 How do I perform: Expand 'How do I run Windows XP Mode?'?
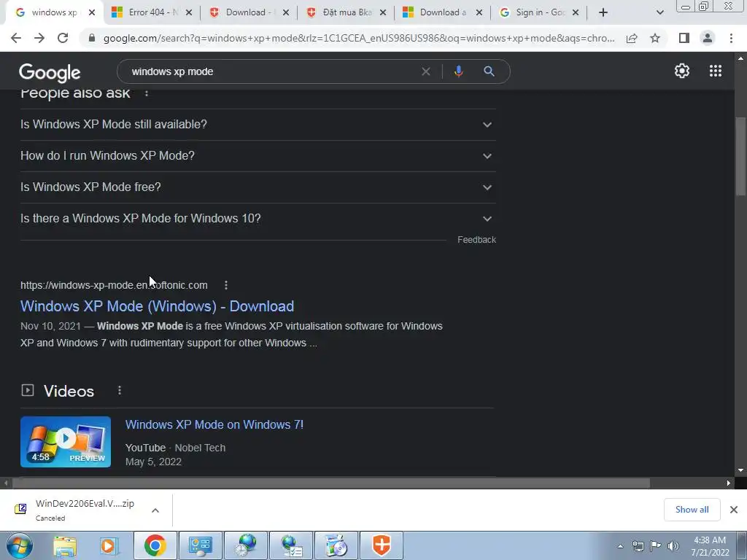[x=258, y=156]
